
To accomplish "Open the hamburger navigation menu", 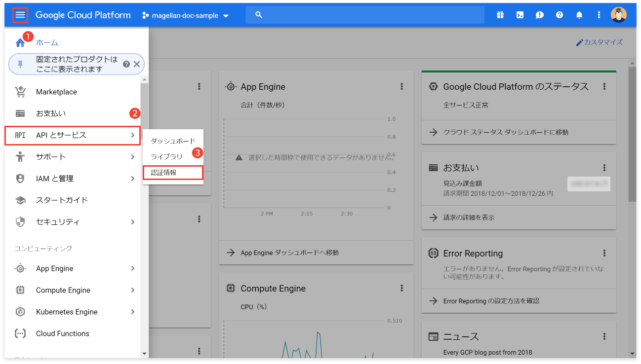I will coord(20,15).
